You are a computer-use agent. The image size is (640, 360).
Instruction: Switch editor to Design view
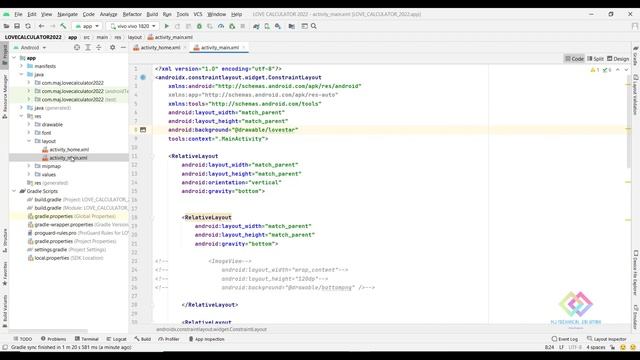pos(618,59)
